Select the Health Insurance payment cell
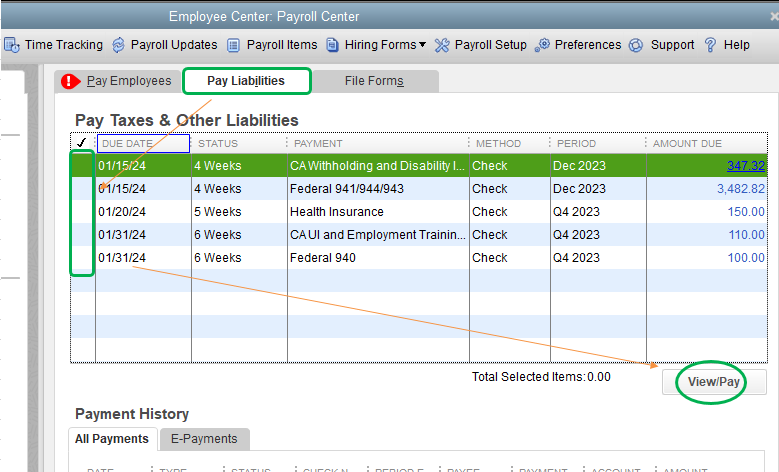The image size is (779, 472). click(378, 212)
